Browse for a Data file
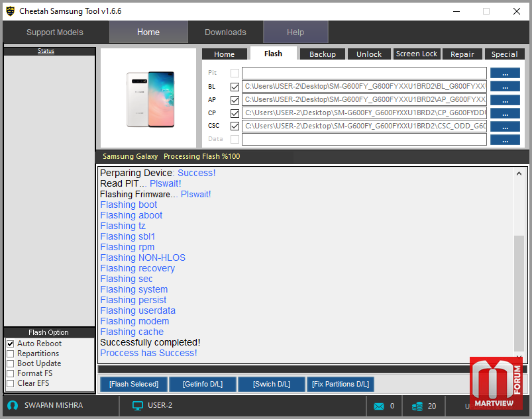Image resolution: width=532 pixels, height=419 pixels. pyautogui.click(x=505, y=140)
